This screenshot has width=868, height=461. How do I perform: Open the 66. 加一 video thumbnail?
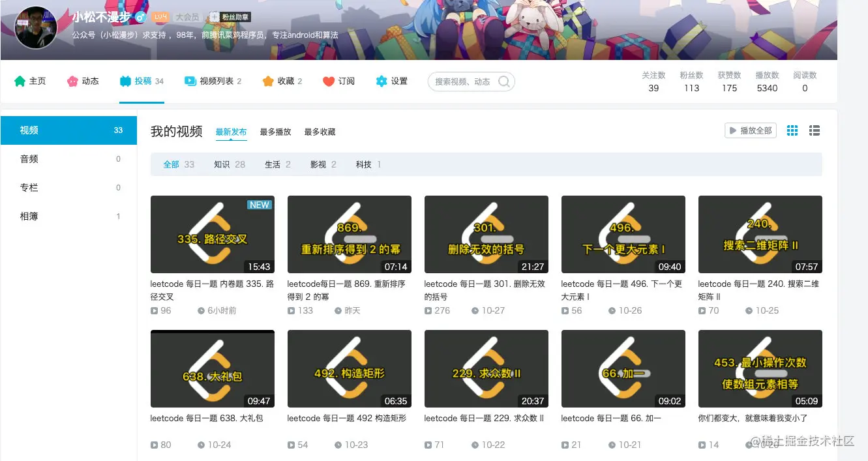[623, 368]
